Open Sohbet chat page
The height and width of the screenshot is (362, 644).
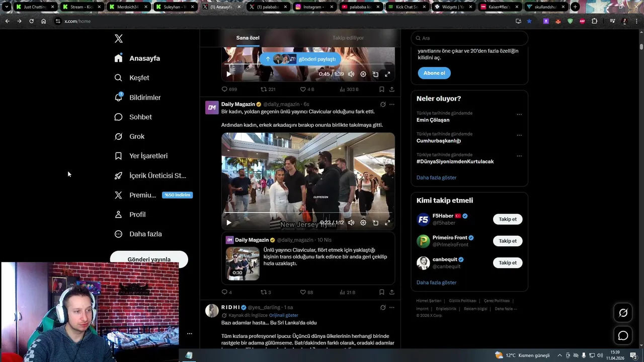pyautogui.click(x=133, y=117)
